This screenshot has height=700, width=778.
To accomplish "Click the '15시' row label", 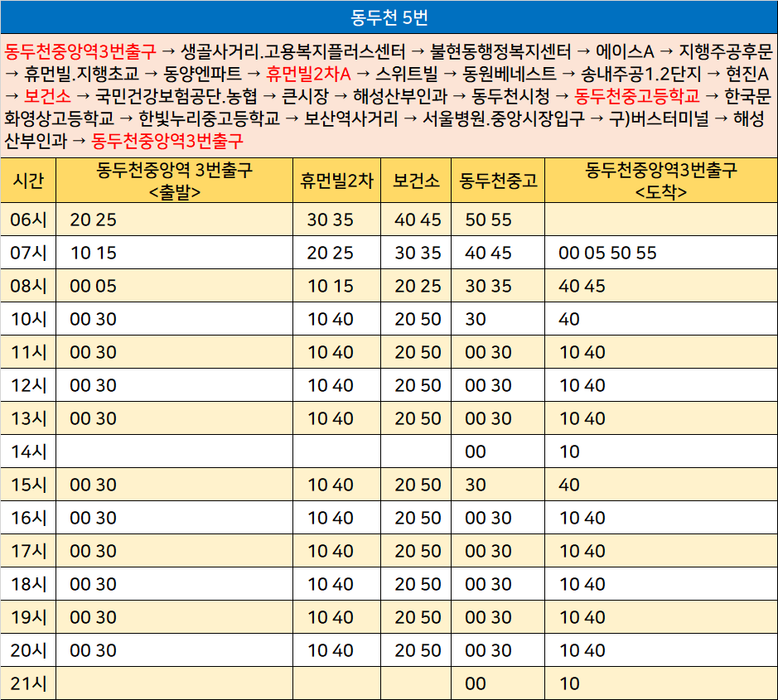I will (28, 485).
